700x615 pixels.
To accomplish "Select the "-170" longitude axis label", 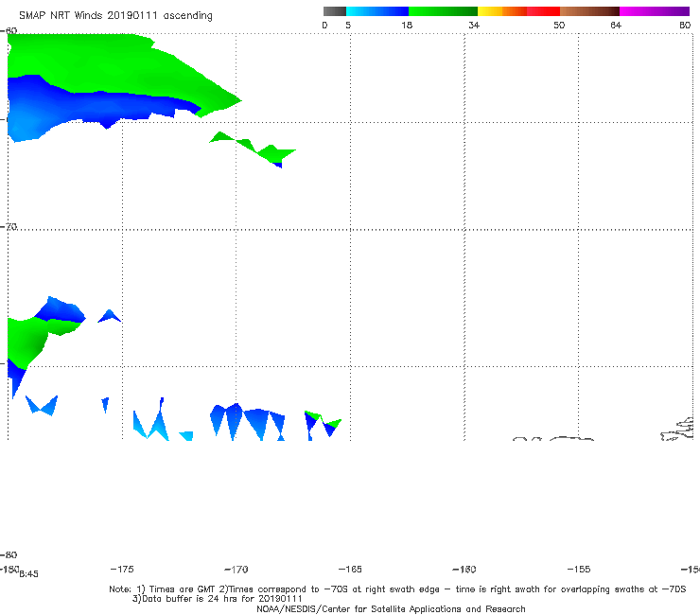I will click(236, 569).
